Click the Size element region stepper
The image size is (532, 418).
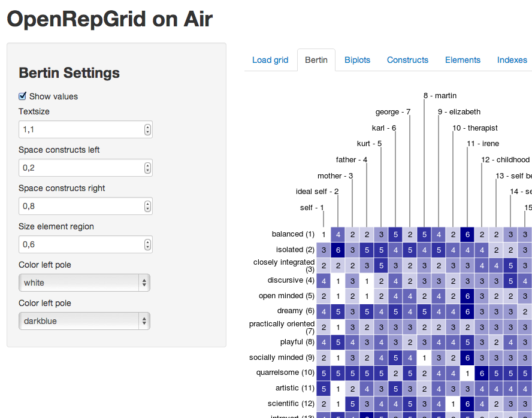click(x=147, y=244)
